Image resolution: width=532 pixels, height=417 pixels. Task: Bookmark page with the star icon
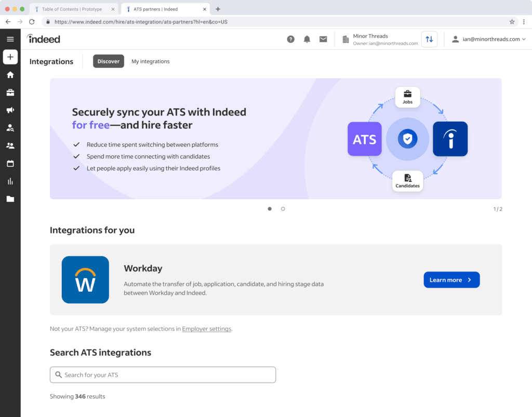[x=512, y=22]
